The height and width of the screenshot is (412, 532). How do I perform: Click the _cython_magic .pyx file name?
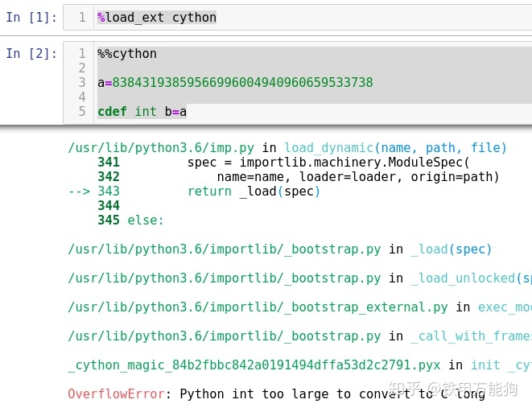pos(254,365)
